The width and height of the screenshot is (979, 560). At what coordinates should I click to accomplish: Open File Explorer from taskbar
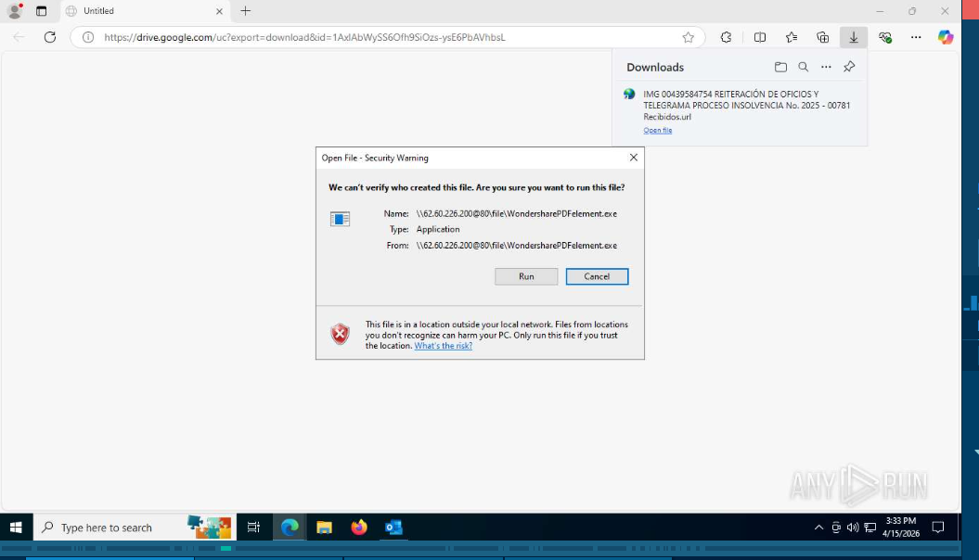pyautogui.click(x=324, y=528)
